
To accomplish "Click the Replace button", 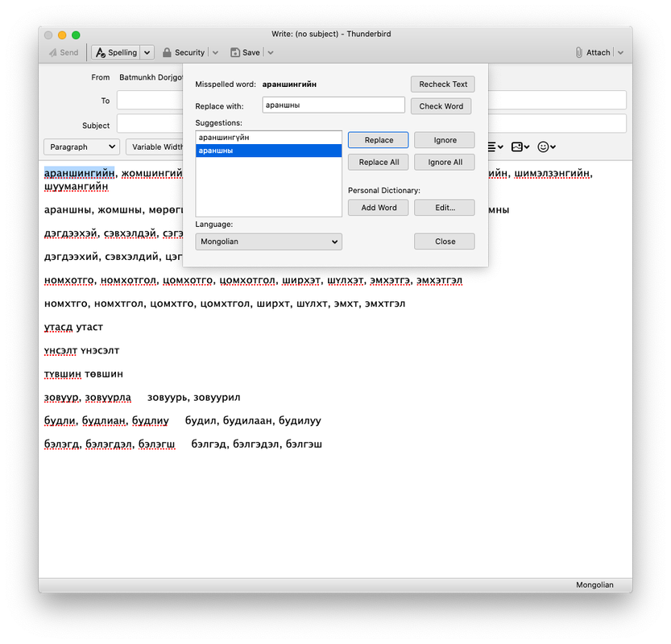I will (x=379, y=140).
